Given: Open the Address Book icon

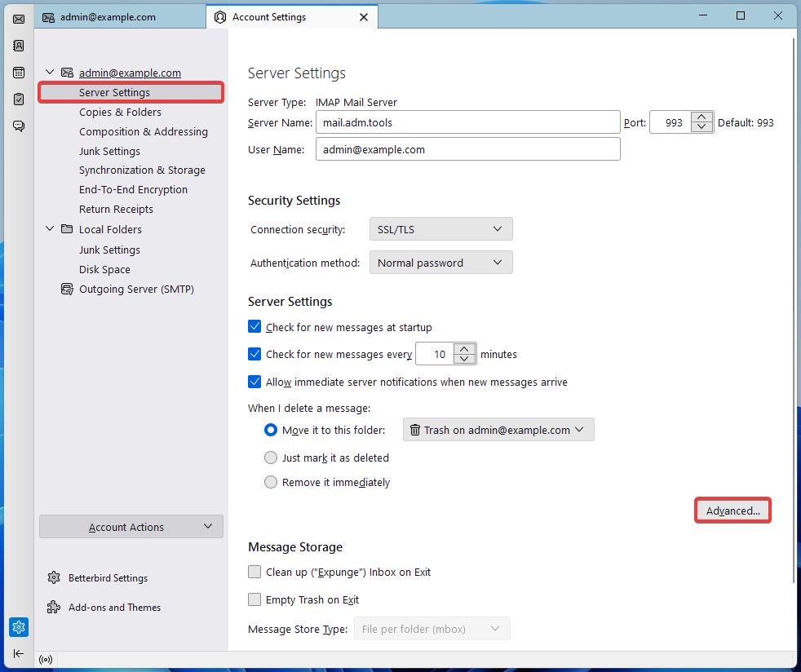Looking at the screenshot, I should tap(18, 46).
